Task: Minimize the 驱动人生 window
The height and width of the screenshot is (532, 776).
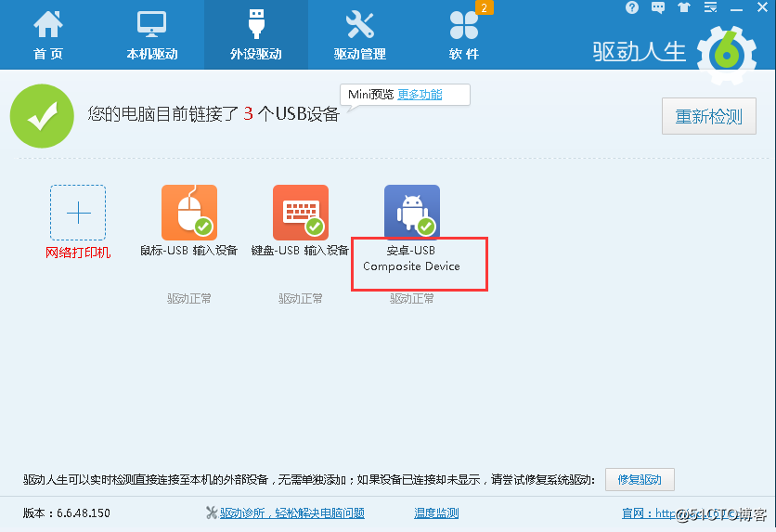Action: (736, 8)
